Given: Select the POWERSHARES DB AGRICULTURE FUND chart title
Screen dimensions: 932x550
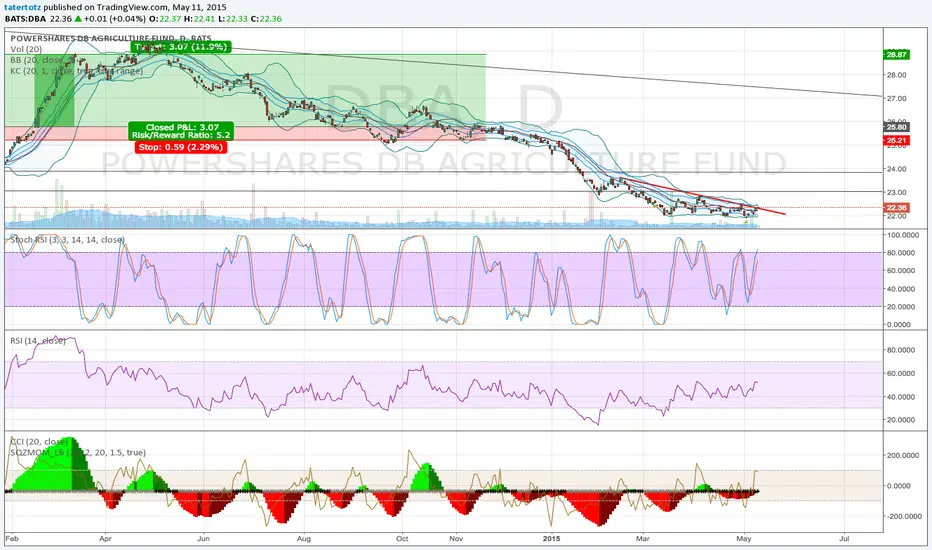Looking at the screenshot, I should point(111,39).
